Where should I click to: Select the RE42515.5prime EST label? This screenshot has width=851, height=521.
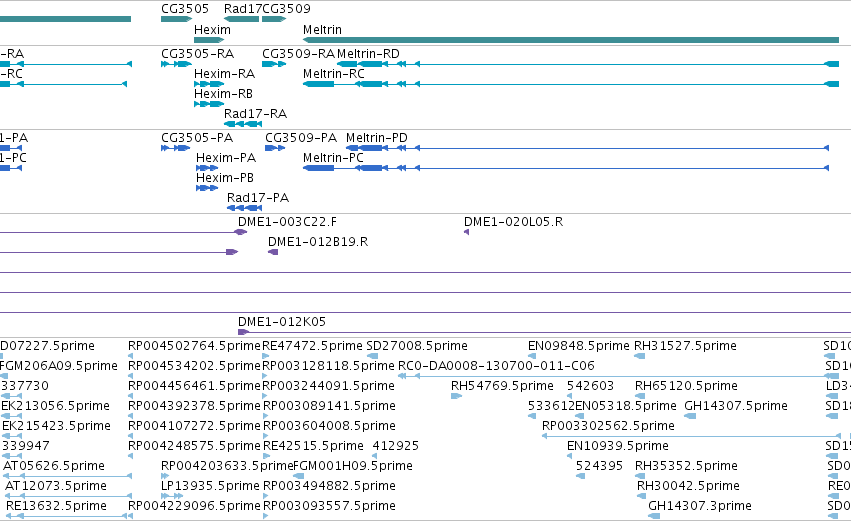[313, 446]
